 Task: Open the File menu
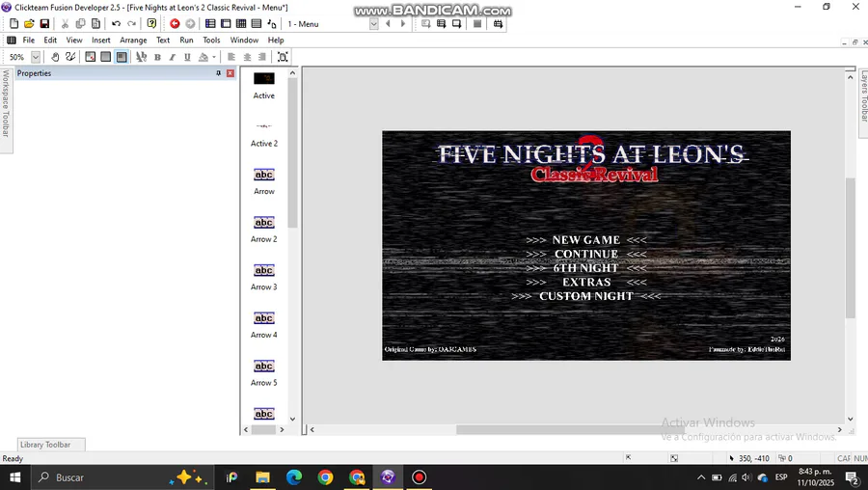click(x=28, y=40)
